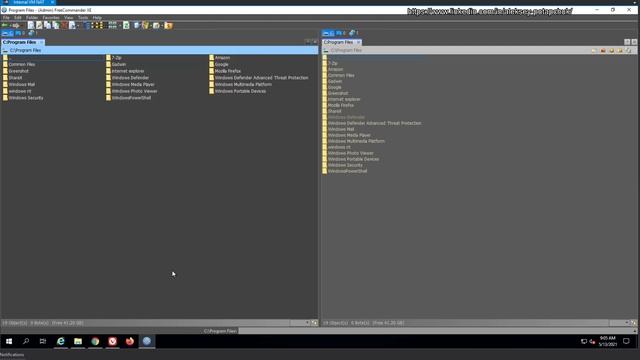Open the Edit menu
This screenshot has width=640, height=360.
[18, 18]
